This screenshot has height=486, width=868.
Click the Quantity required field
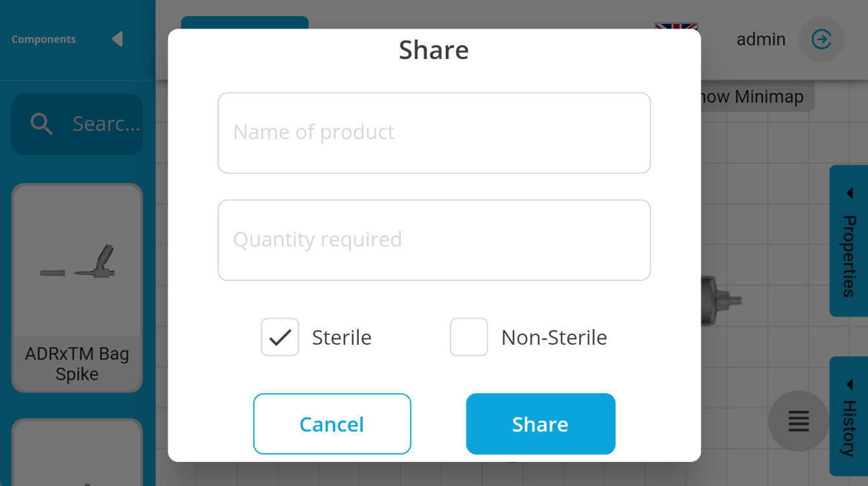(434, 240)
